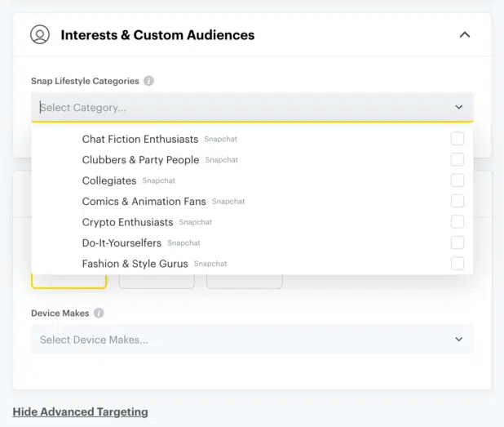The image size is (504, 427).
Task: Collapse Interests & Custom Audiences section chevron
Action: pos(465,35)
